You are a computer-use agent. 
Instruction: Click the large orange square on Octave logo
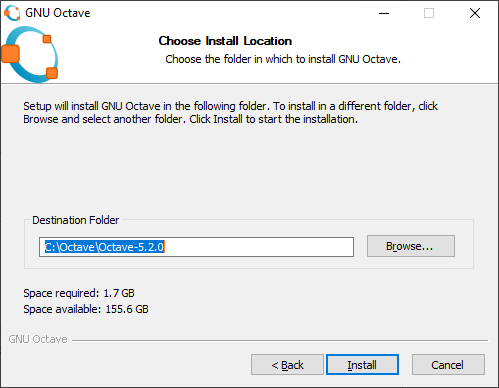(x=10, y=54)
